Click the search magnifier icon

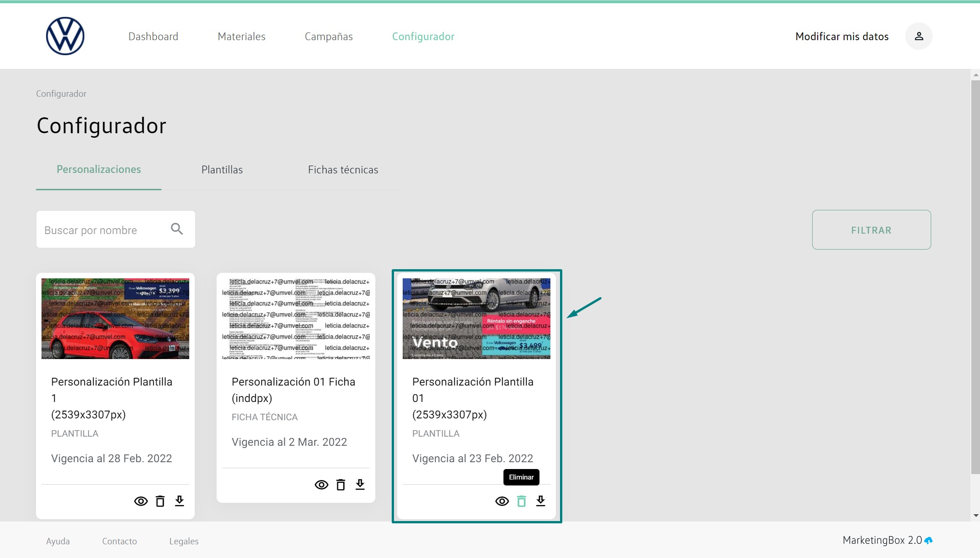pyautogui.click(x=177, y=229)
